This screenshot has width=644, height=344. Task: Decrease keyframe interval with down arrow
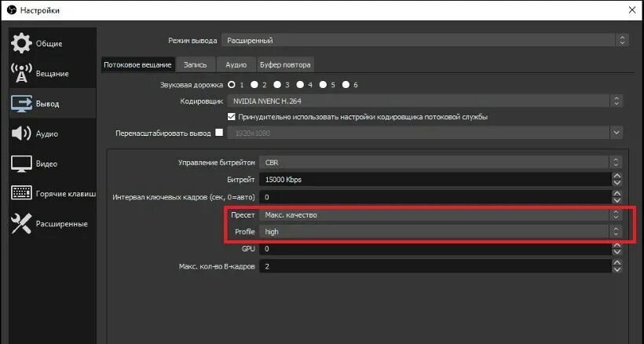617,201
